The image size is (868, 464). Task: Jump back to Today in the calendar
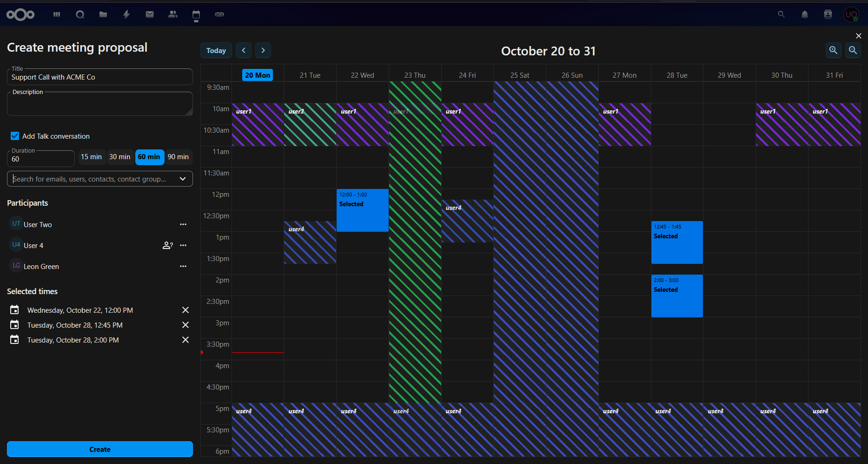point(216,50)
